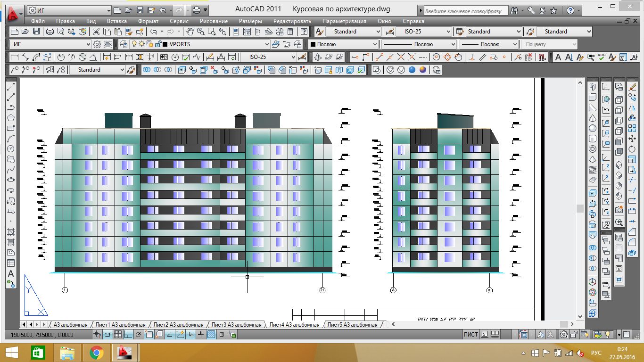Viewport: 644px width, 362px height.
Task: Click the Object Snap Settings magnet icon
Action: tap(542, 57)
